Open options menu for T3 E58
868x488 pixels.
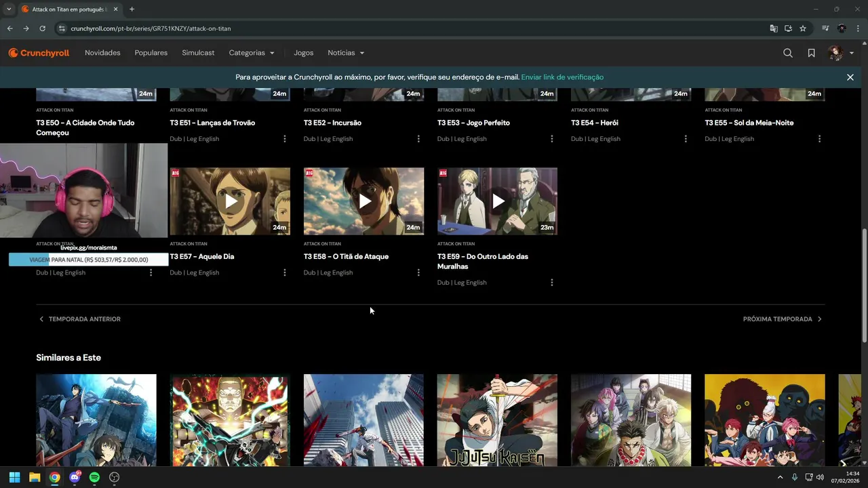[x=418, y=272]
